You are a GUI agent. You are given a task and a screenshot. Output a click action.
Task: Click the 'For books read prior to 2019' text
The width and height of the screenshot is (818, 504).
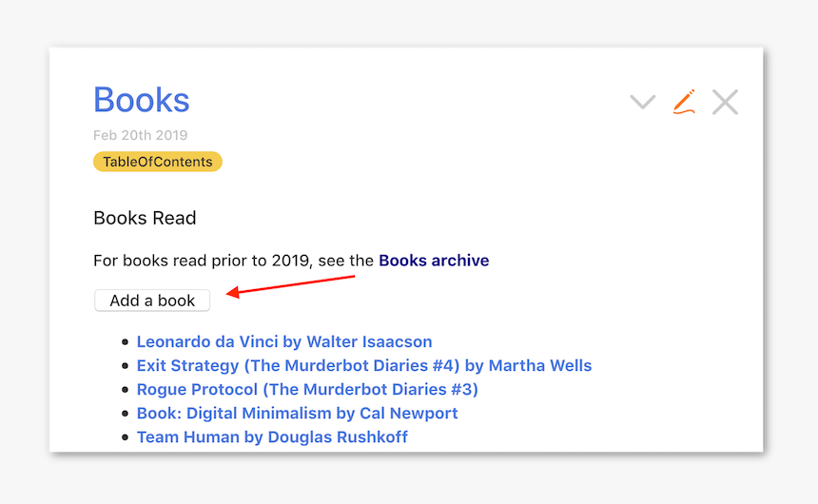pos(234,261)
